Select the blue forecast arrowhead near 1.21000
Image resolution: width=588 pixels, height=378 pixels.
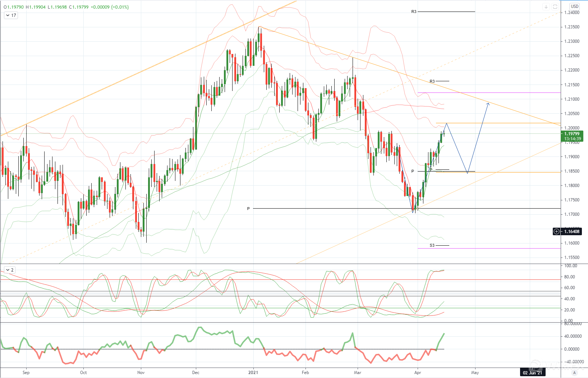(x=488, y=104)
